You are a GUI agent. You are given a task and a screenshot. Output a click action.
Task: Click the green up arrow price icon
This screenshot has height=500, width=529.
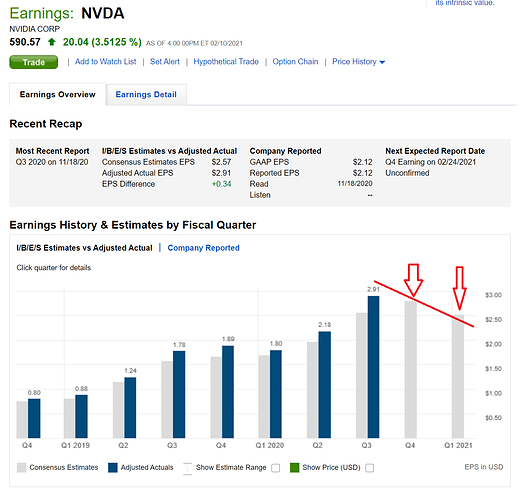pyautogui.click(x=52, y=42)
